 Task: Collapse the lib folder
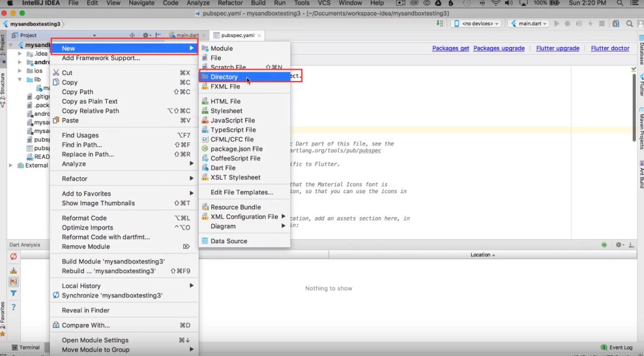(20, 80)
